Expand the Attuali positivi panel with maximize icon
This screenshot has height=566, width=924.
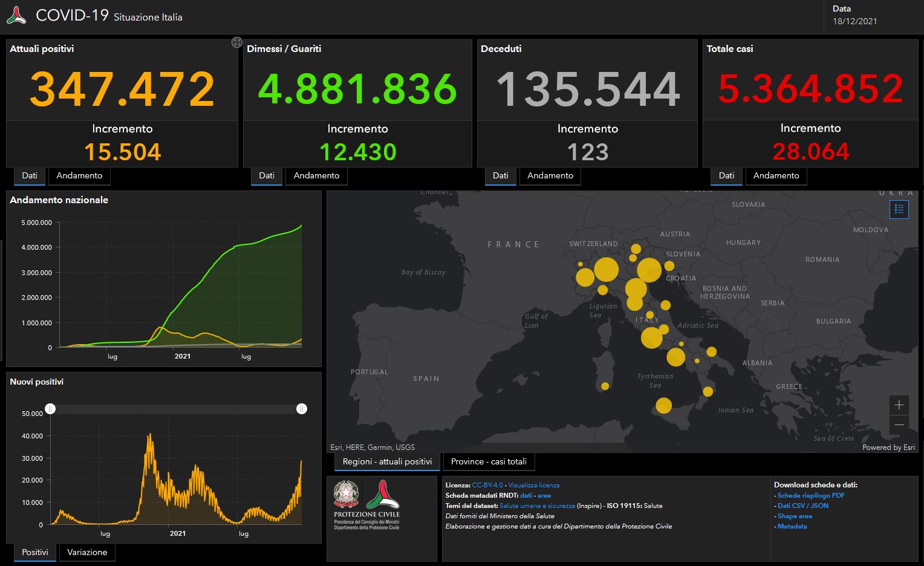pos(237,42)
